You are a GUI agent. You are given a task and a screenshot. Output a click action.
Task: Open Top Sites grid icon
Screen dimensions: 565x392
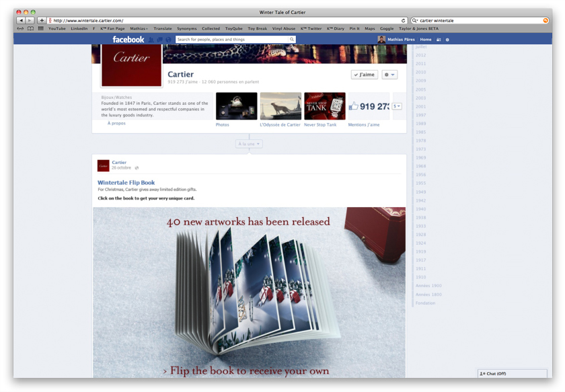pos(41,28)
